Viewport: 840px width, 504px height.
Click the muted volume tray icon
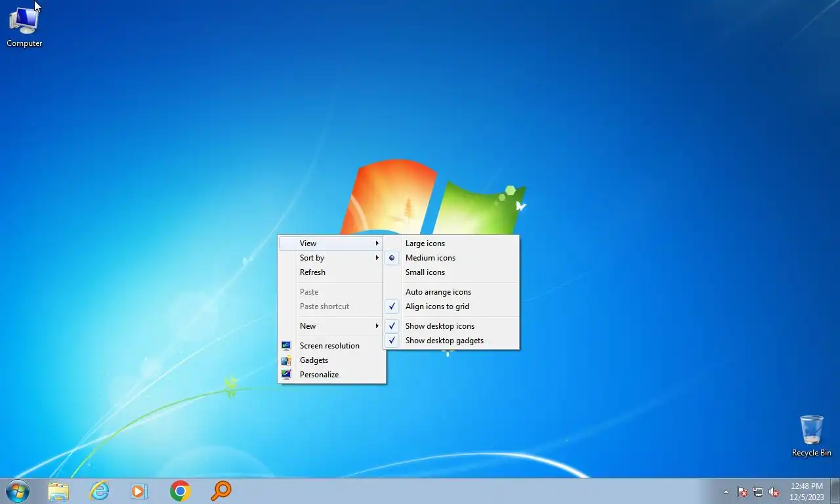[774, 492]
